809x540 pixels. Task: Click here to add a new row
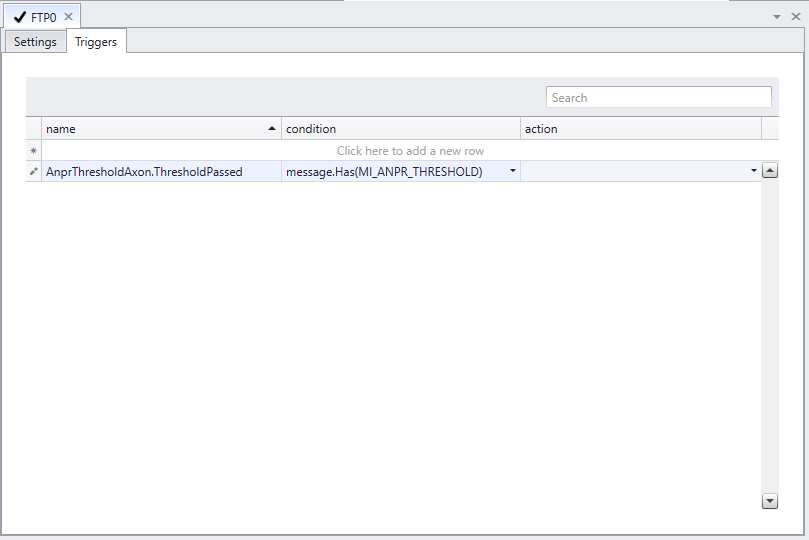click(410, 151)
